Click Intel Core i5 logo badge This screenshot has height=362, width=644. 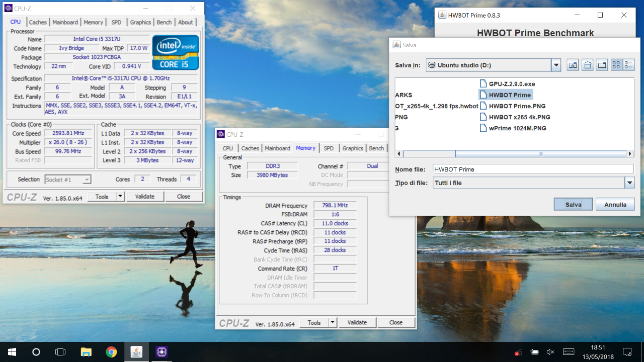(x=176, y=52)
